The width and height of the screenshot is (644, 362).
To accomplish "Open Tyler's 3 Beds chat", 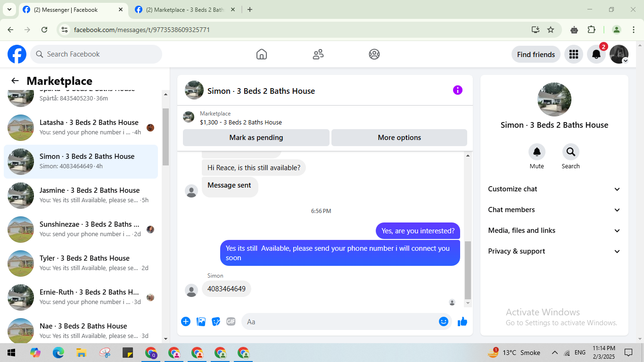I will pos(81,263).
